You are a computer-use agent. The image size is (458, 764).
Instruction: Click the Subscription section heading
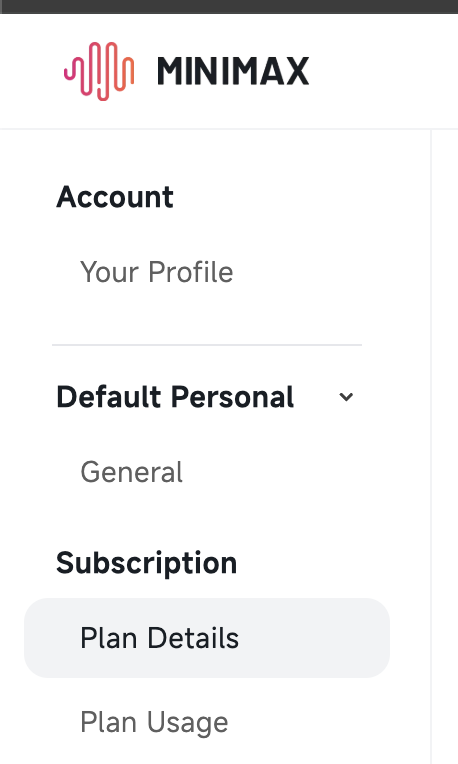[x=147, y=563]
